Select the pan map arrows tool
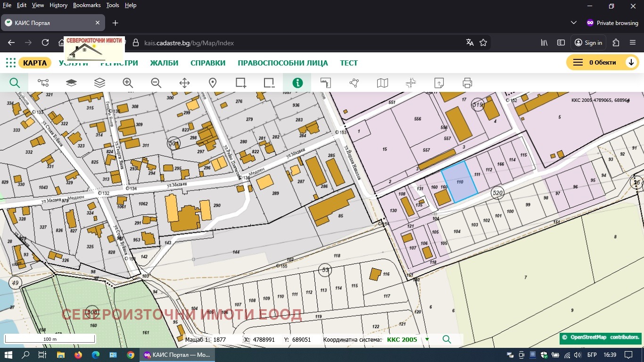Viewport: 644px width, 362px height. 184,83
